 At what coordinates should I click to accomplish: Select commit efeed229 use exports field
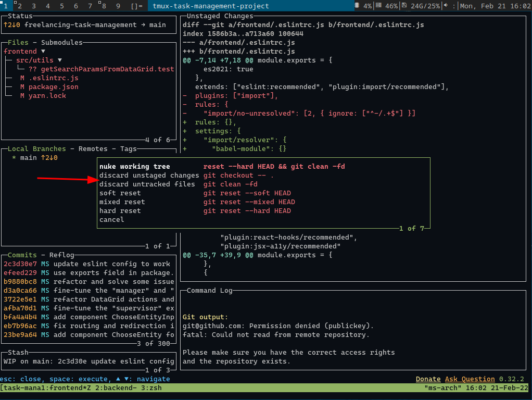pos(89,273)
